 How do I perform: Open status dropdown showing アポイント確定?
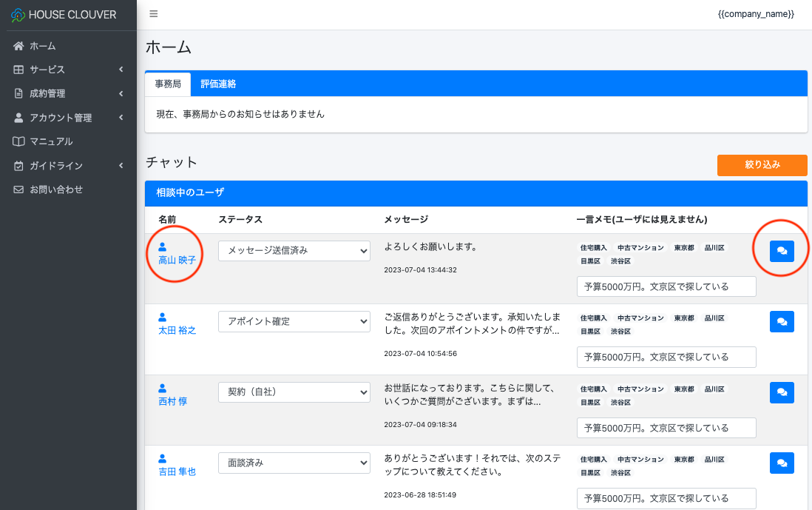[x=294, y=321]
